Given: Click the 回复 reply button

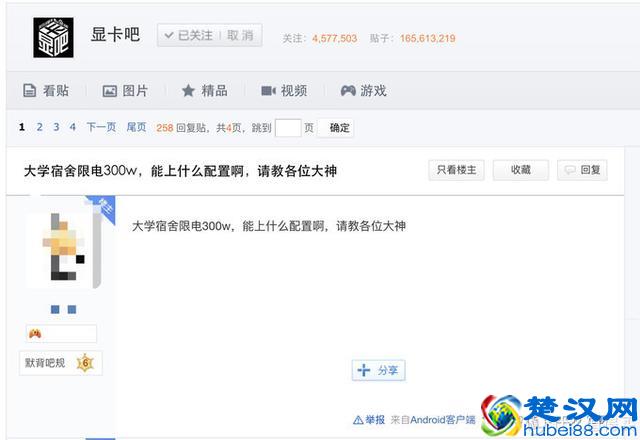Looking at the screenshot, I should pyautogui.click(x=582, y=170).
